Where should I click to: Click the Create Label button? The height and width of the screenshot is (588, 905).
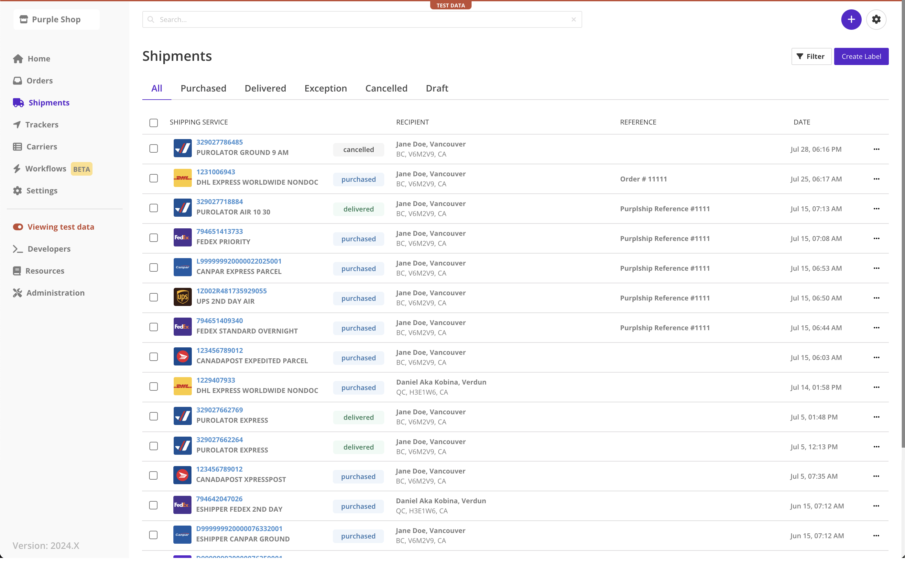861,56
